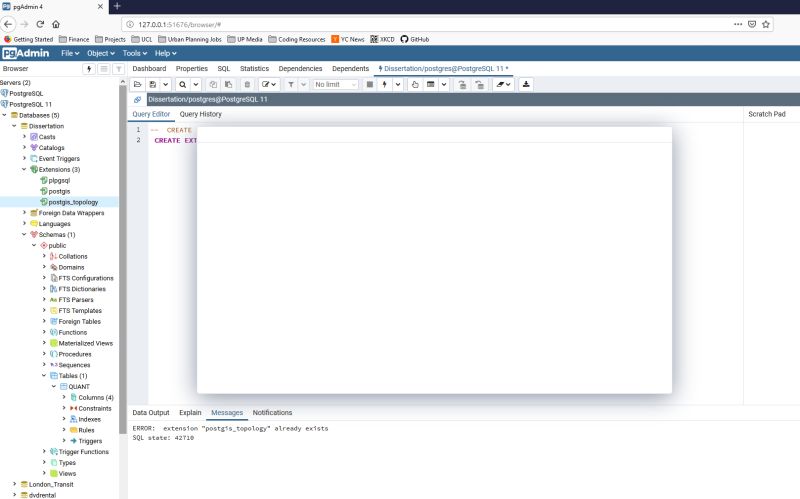Collapse the Tables (1) tree node
Image resolution: width=800 pixels, height=499 pixels.
coord(44,376)
